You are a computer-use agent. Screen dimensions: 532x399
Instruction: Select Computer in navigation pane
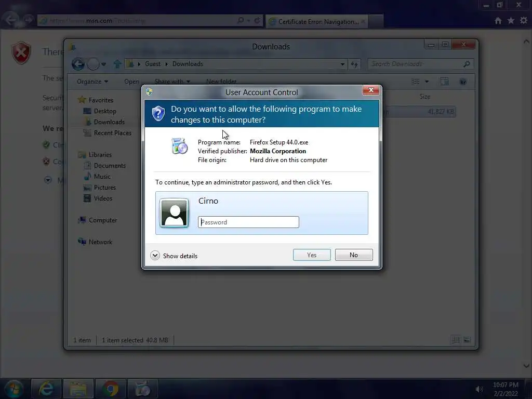coord(103,220)
